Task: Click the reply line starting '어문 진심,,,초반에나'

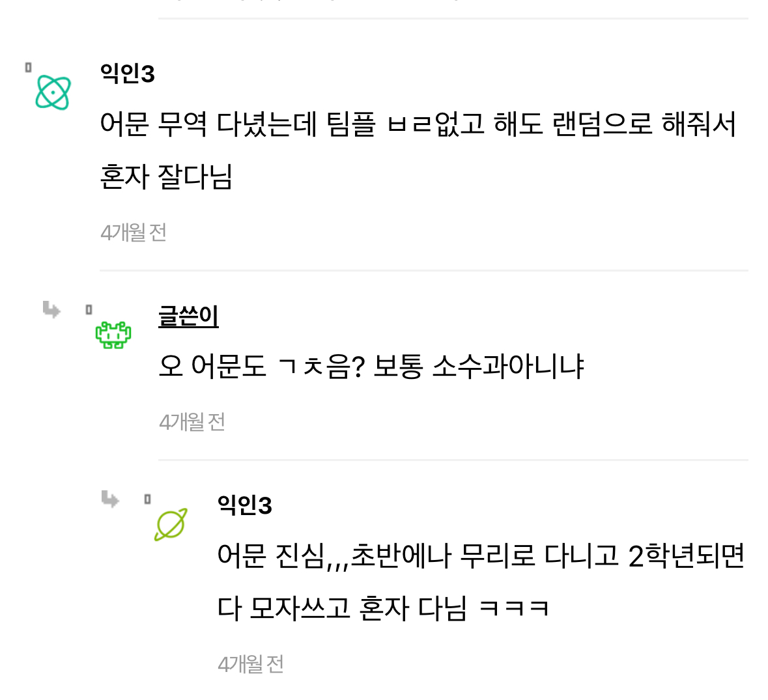Action: tap(481, 555)
